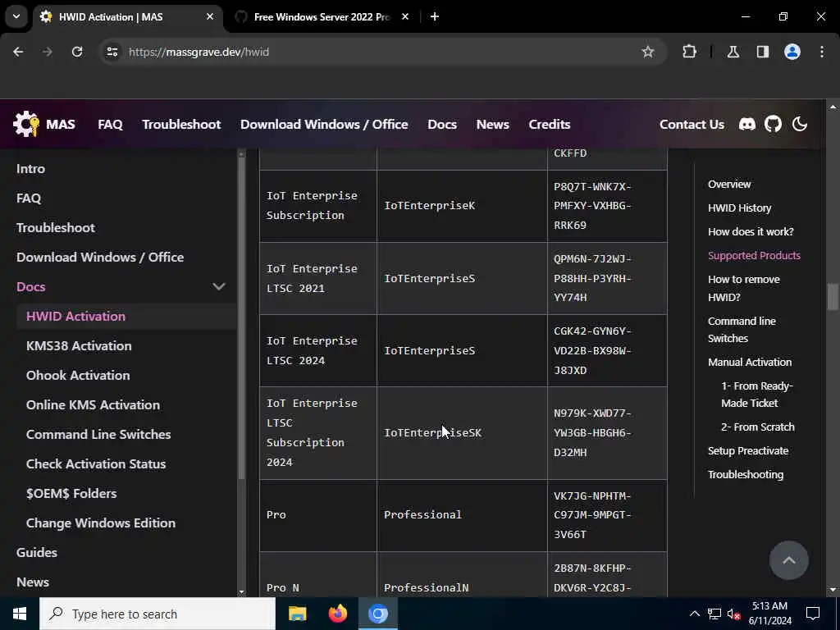The height and width of the screenshot is (630, 840).
Task: Open $OEM$ Folders sidebar page
Action: point(71,493)
